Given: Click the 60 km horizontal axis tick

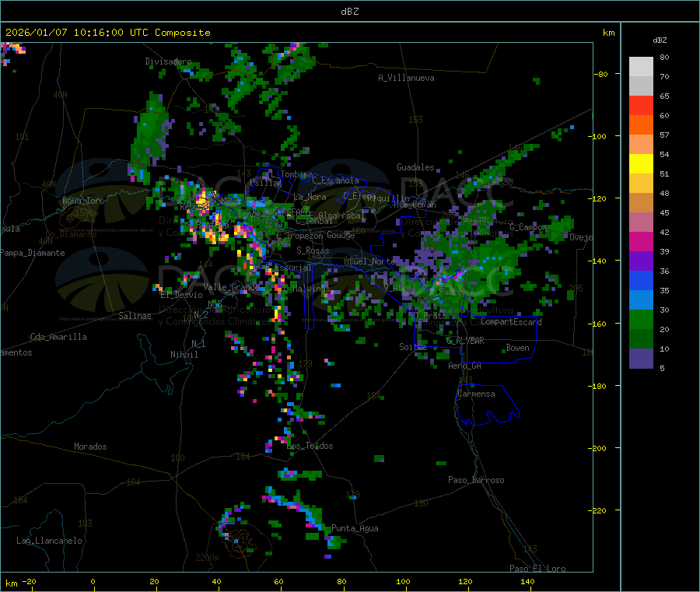Looking at the screenshot, I should (278, 581).
